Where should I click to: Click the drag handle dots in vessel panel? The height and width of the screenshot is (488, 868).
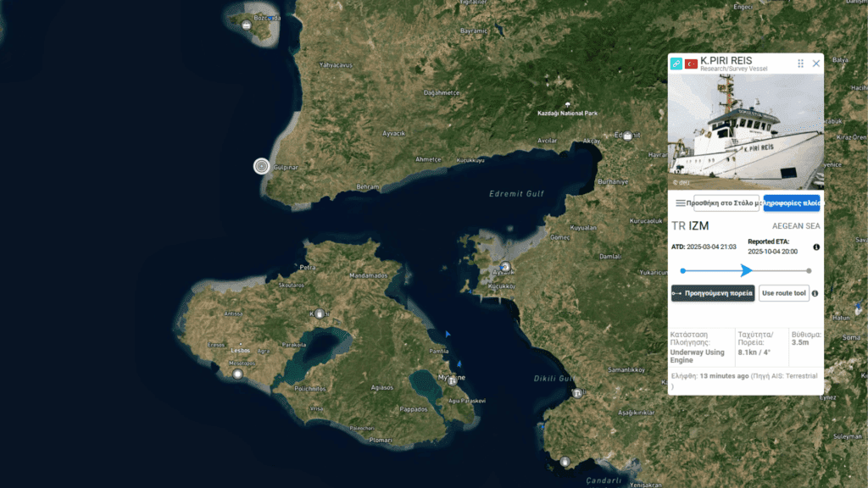(x=800, y=64)
